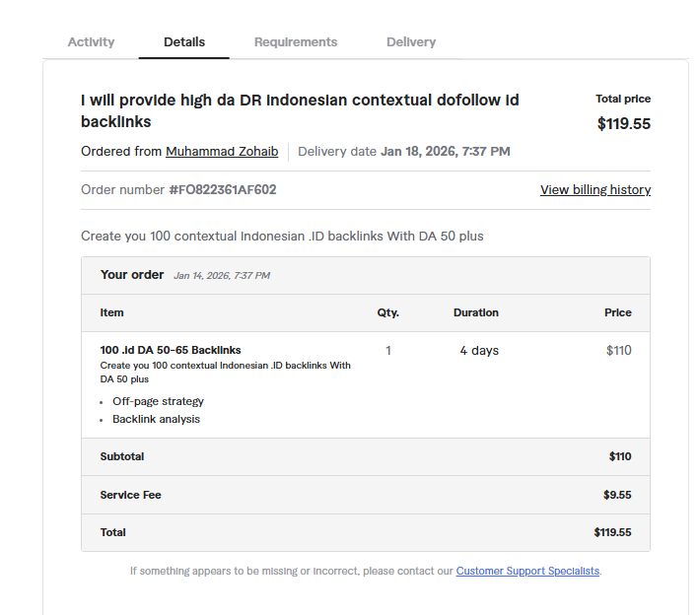Click the 'Off-page strategy' bullet item

158,401
